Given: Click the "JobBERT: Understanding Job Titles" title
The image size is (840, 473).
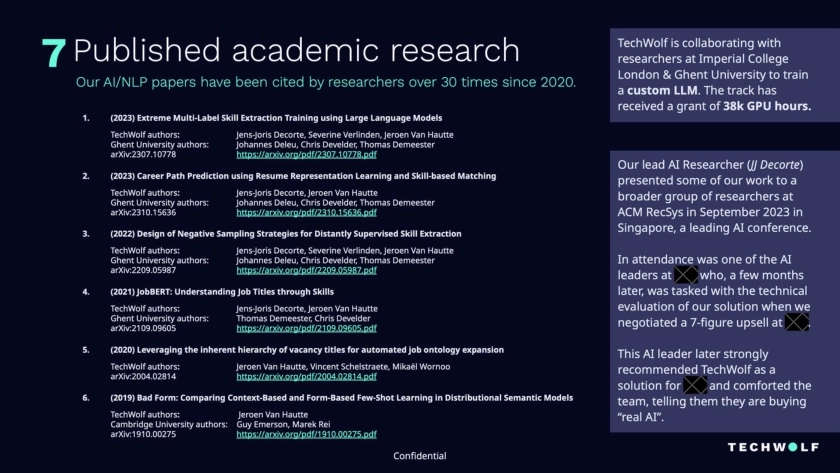Looking at the screenshot, I should 221,291.
